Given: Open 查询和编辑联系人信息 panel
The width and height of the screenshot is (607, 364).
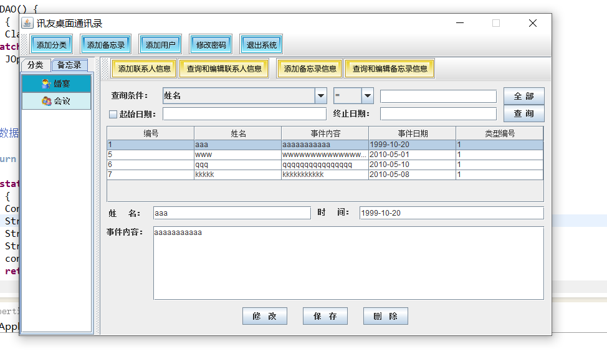Looking at the screenshot, I should click(x=224, y=69).
